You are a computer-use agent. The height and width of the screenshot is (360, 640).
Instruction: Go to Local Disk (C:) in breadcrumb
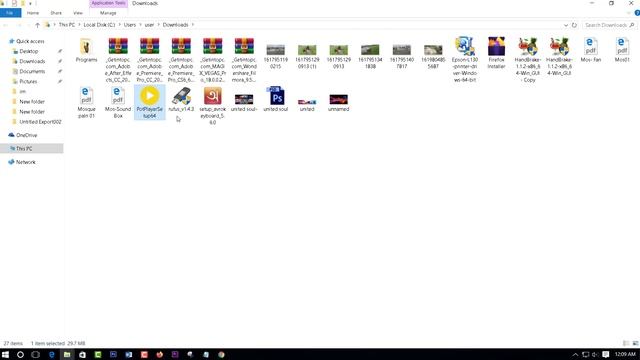(x=99, y=25)
